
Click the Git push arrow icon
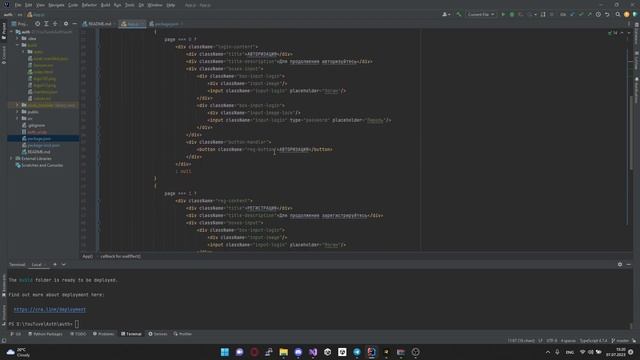589,14
